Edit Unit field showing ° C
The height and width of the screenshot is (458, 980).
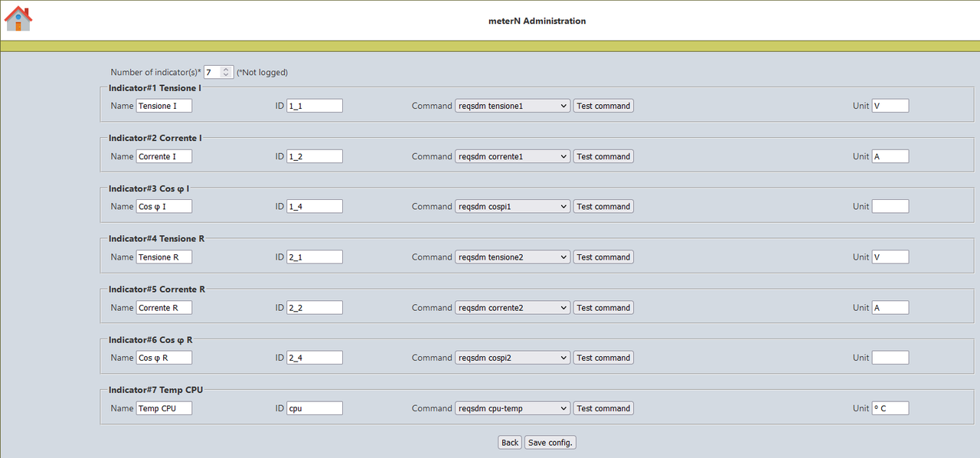[x=890, y=408]
